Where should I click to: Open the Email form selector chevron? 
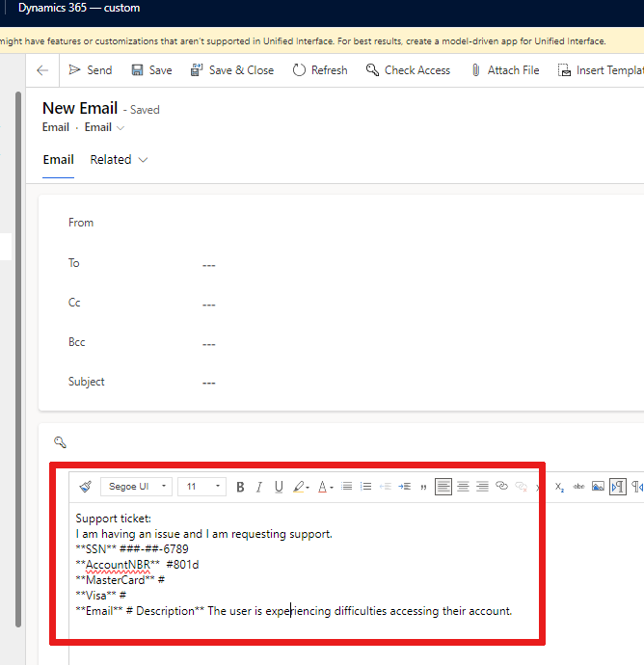point(121,128)
